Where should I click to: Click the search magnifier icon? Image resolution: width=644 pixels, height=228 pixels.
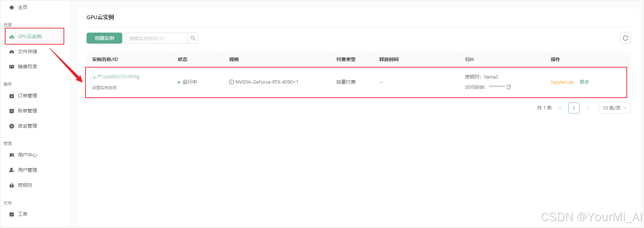tap(193, 38)
